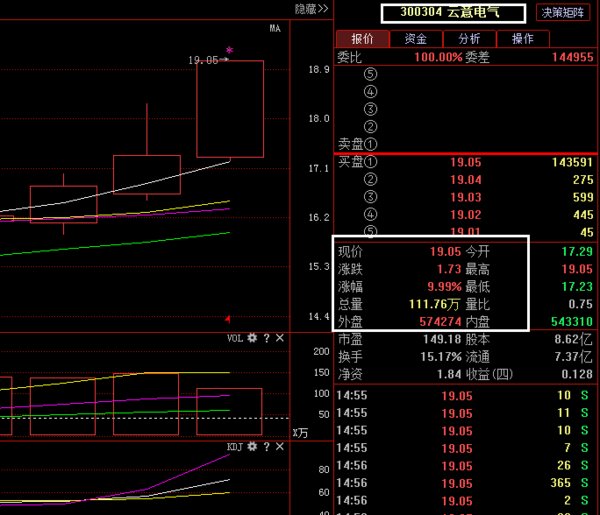Switch to the 资金 tab
The width and height of the screenshot is (600, 515).
(416, 39)
